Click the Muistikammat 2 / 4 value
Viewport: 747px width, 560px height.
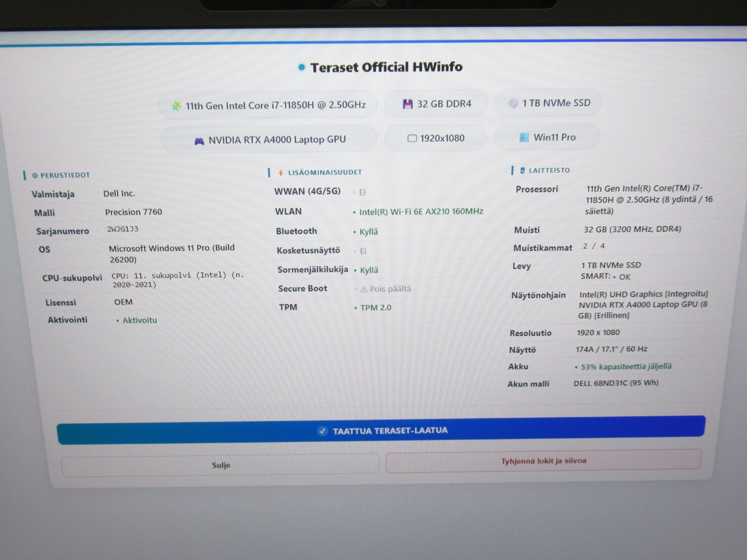point(594,246)
